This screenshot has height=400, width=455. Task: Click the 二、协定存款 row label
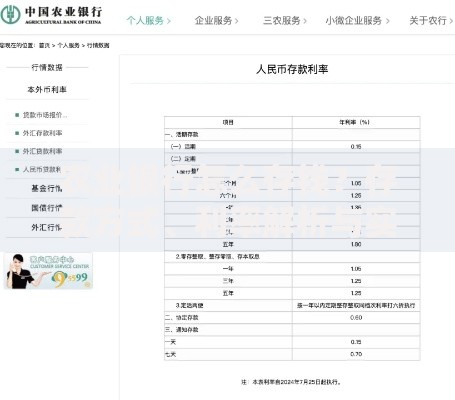coord(182,318)
